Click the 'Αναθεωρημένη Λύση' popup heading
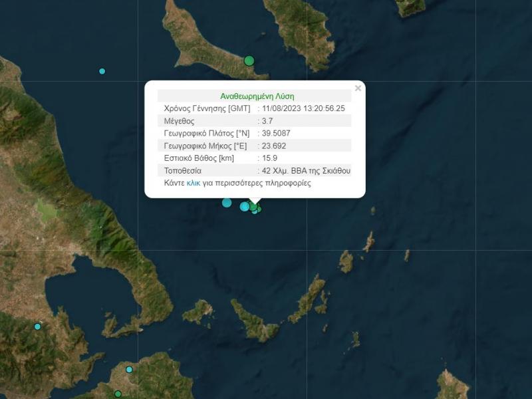The height and width of the screenshot is (399, 532). 257,96
